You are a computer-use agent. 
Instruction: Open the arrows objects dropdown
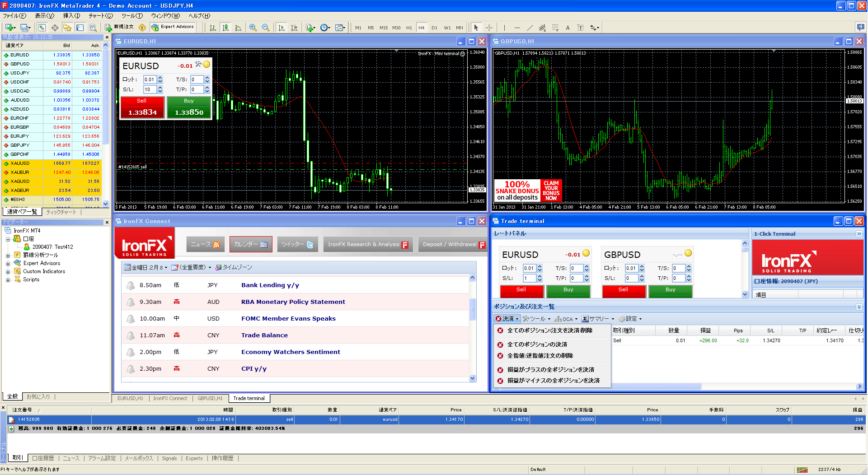(594, 28)
